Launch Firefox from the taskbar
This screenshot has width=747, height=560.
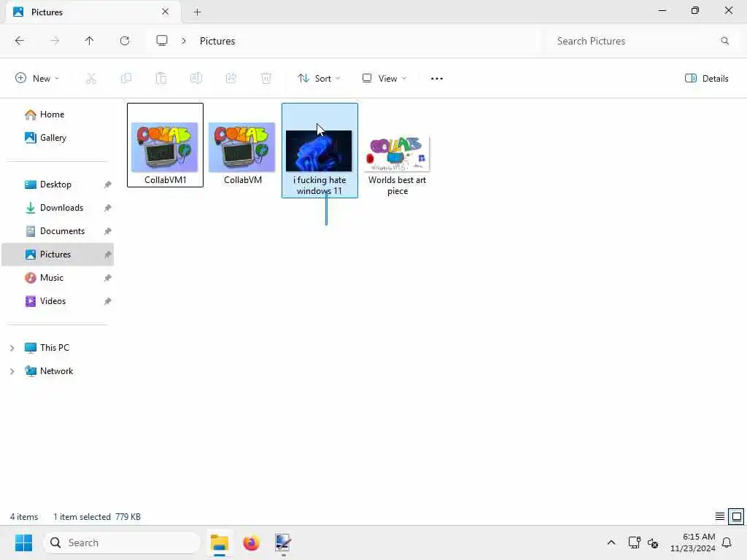pyautogui.click(x=251, y=542)
